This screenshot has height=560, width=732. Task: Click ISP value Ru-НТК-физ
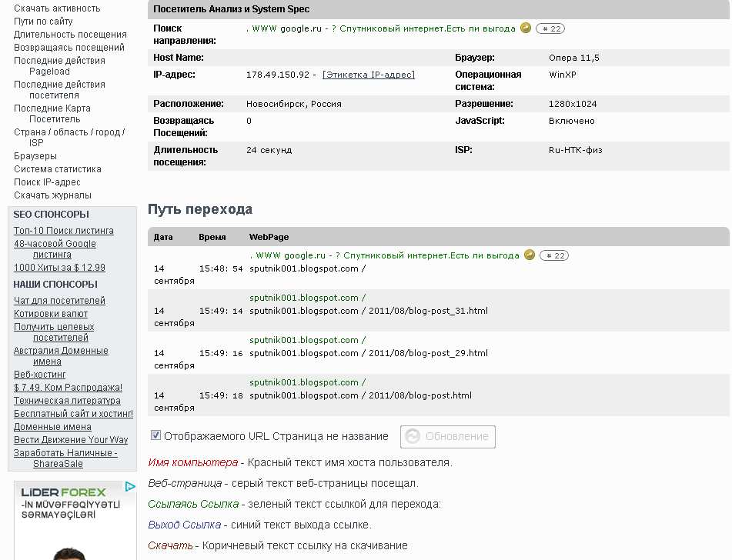point(575,150)
